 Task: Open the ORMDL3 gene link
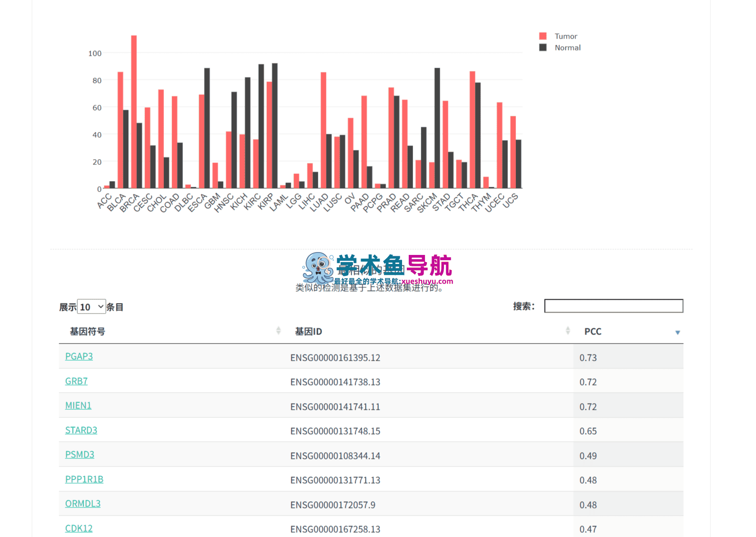tap(83, 504)
